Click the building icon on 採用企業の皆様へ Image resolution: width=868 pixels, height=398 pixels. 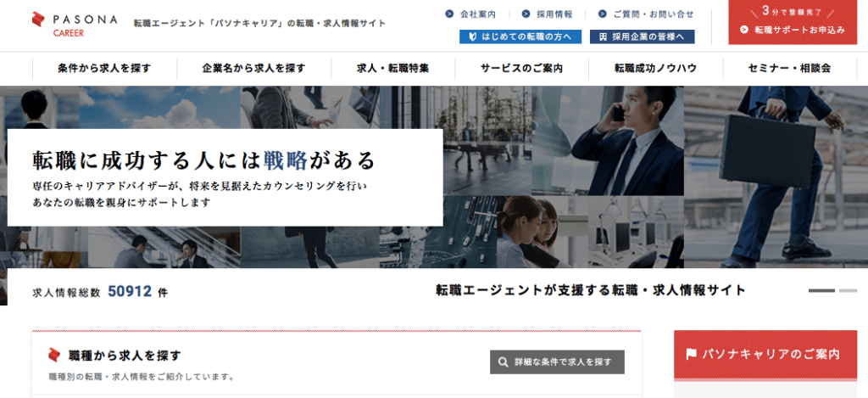(603, 36)
